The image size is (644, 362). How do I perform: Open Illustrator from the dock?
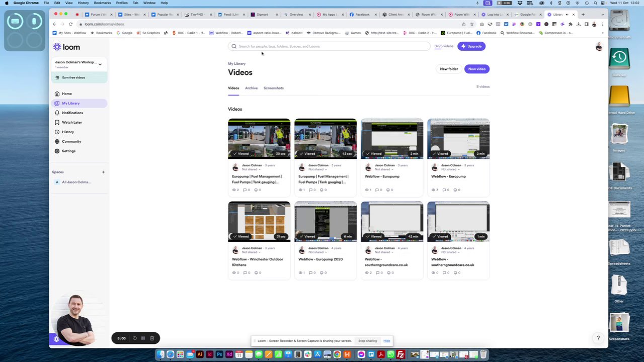click(x=200, y=355)
